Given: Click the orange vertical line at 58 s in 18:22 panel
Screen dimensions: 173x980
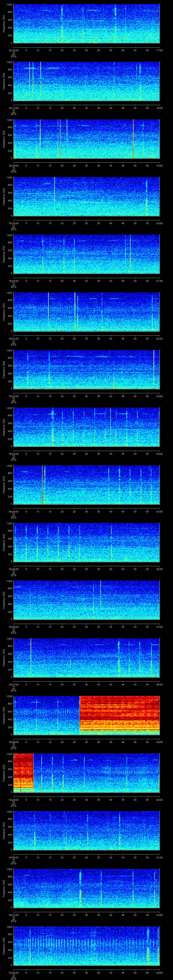Looking at the screenshot, I should 154,368.
